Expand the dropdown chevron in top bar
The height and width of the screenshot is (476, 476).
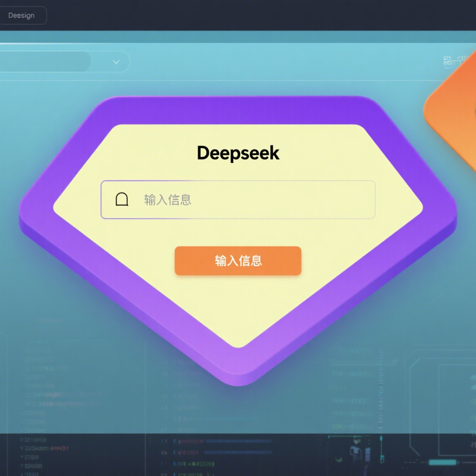coord(116,62)
